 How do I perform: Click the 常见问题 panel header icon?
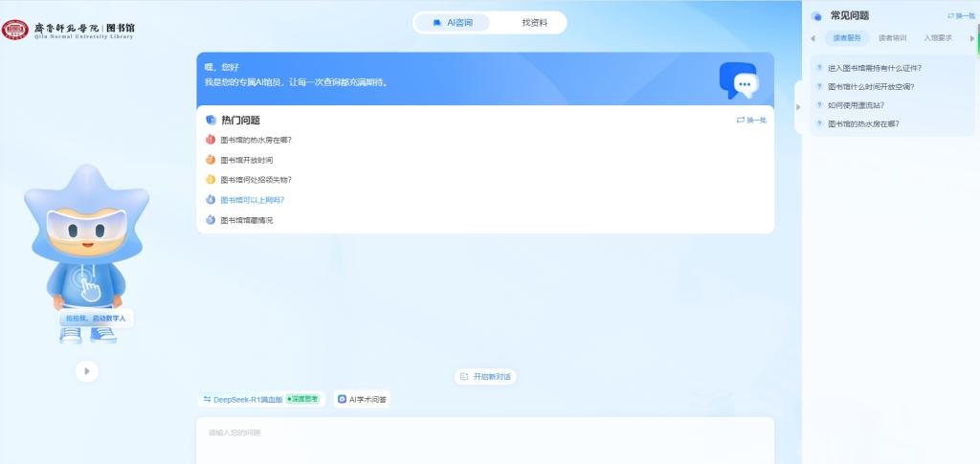coord(816,16)
